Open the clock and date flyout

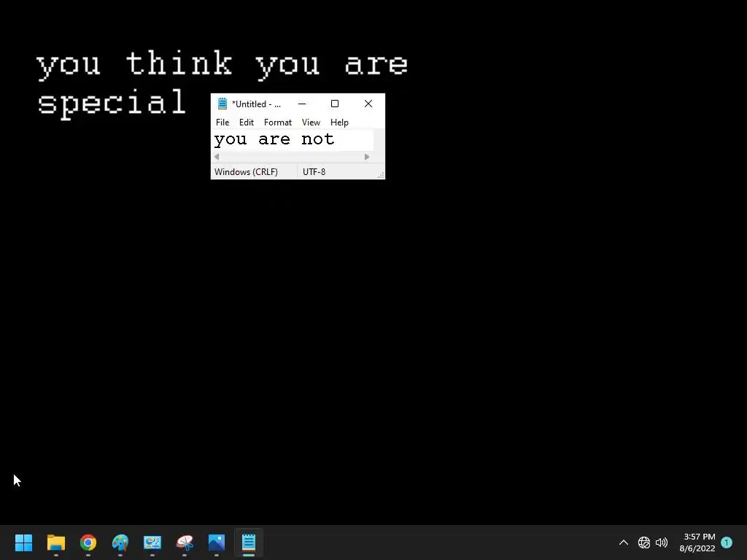(x=697, y=542)
